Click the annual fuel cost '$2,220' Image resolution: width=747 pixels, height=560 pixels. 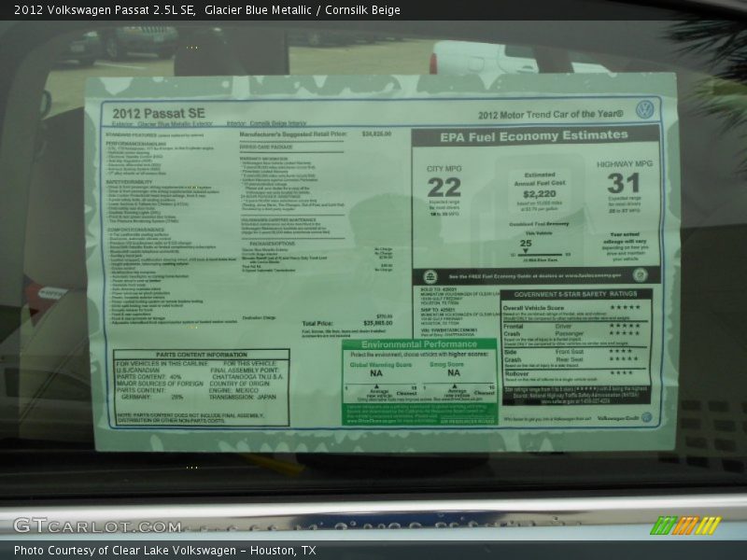(x=540, y=194)
